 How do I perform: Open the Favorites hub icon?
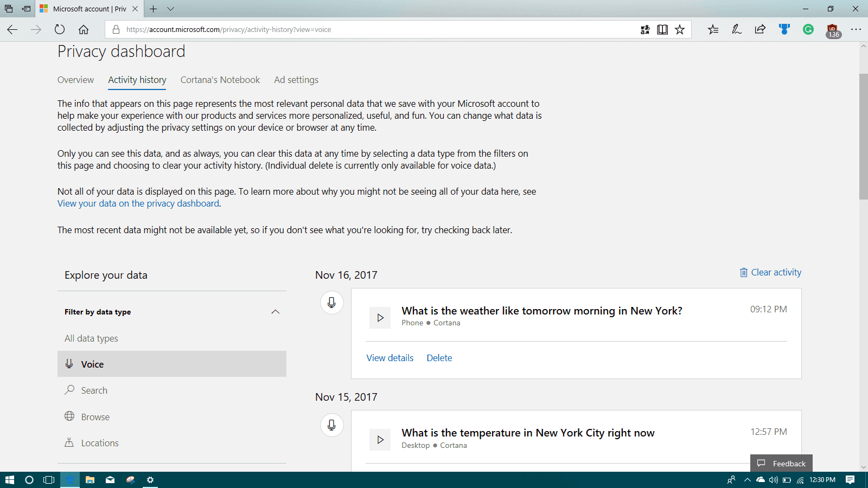coord(713,30)
